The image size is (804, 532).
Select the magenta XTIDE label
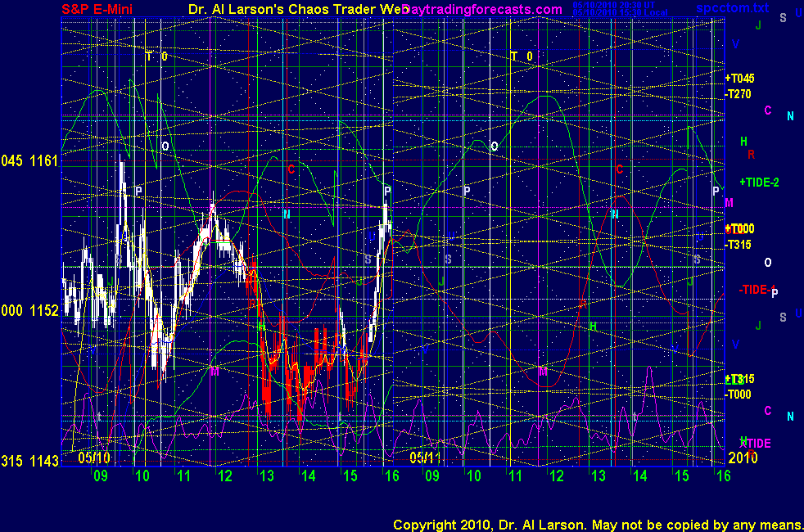(x=757, y=443)
